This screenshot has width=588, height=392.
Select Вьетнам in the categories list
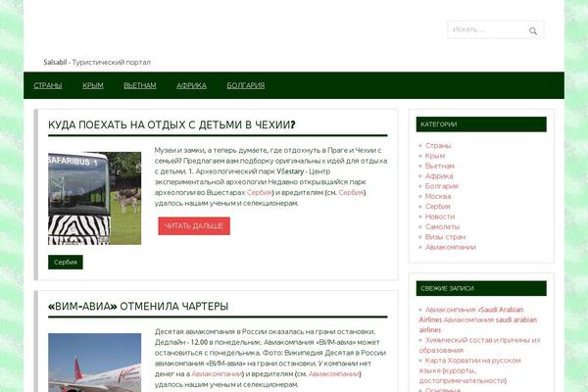439,166
